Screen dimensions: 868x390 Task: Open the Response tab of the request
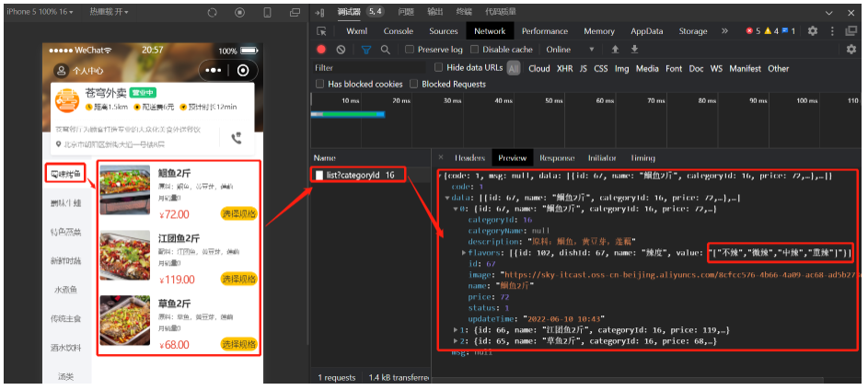pyautogui.click(x=557, y=157)
